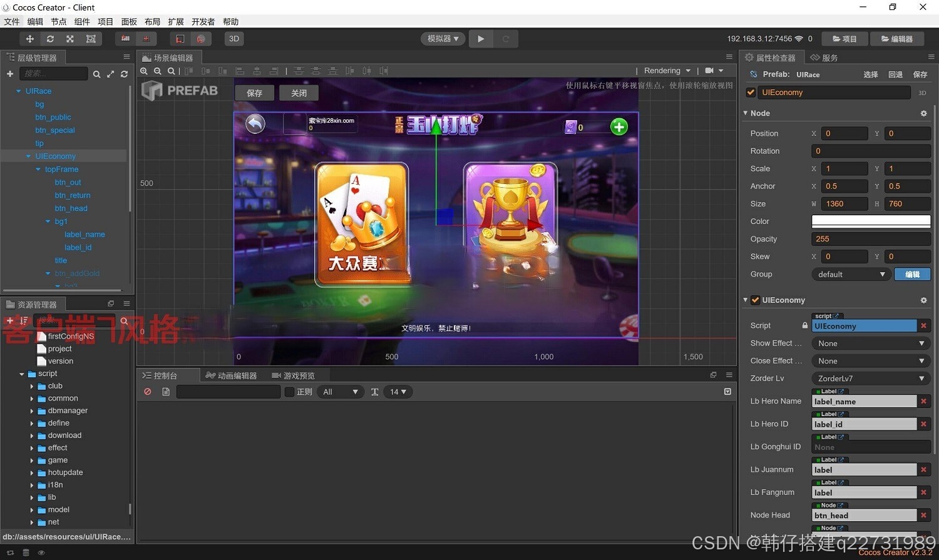Click the hierarchy search magnifier icon
The image size is (939, 560).
point(96,74)
